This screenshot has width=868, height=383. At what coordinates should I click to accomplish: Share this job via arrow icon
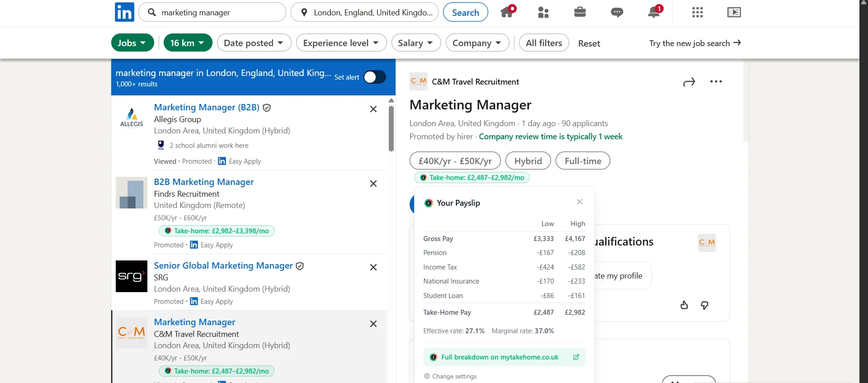[689, 82]
